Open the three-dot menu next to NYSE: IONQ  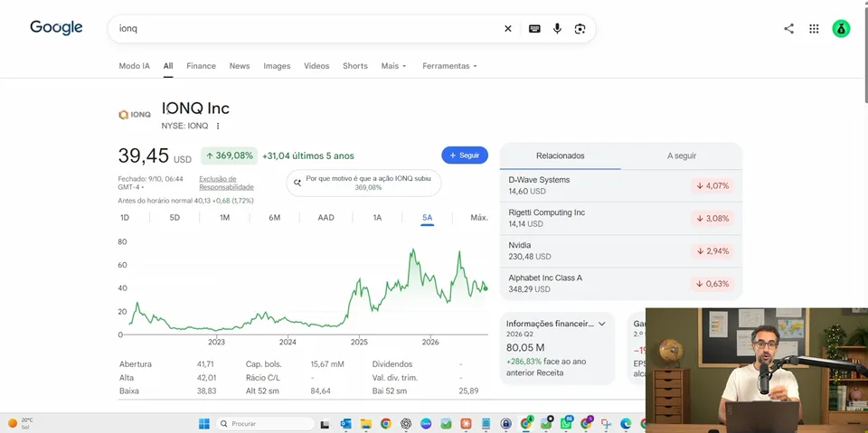tap(218, 126)
